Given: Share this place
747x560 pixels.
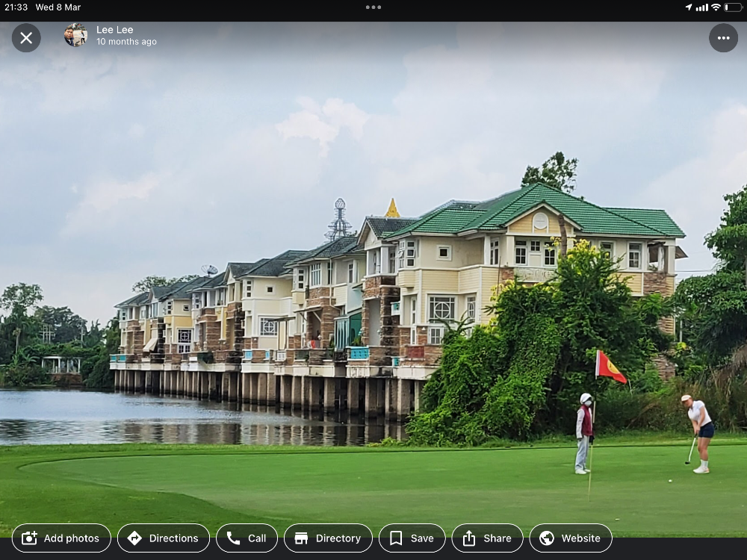Looking at the screenshot, I should pos(487,538).
